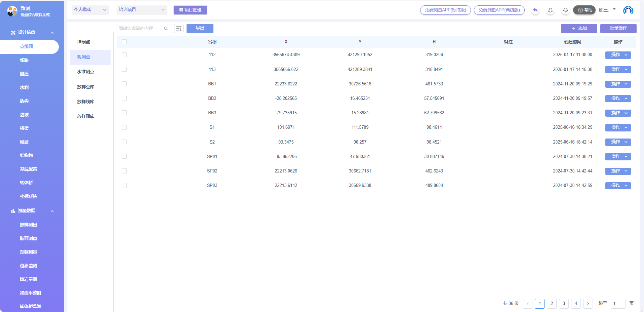Click the sort icon beside search box

coord(179,29)
